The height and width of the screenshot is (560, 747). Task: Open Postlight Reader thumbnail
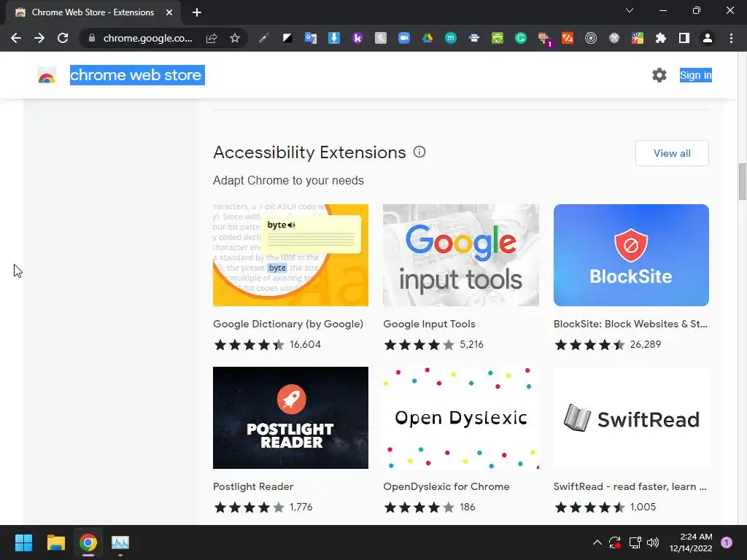[x=290, y=418]
